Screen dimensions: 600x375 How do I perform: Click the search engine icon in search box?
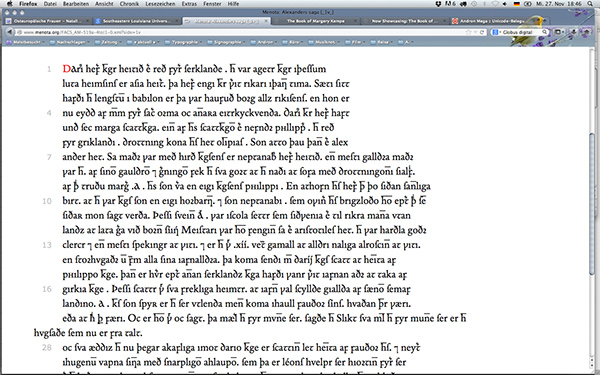(x=495, y=32)
